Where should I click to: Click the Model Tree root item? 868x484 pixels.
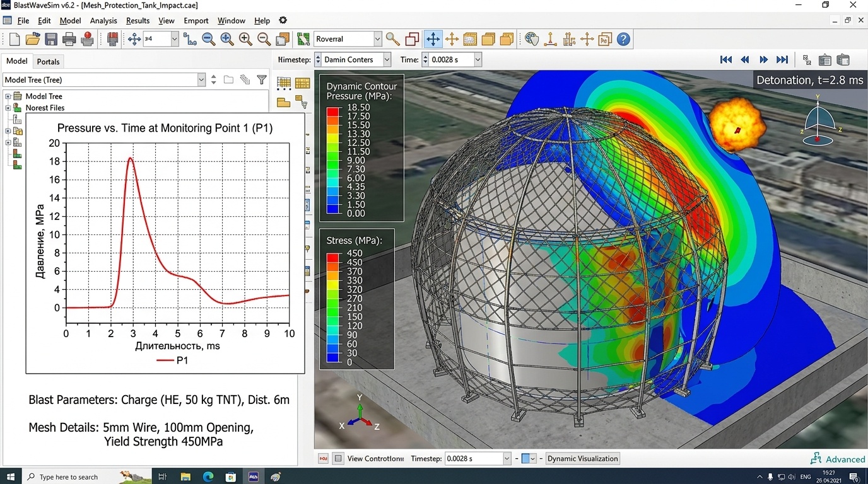[44, 96]
